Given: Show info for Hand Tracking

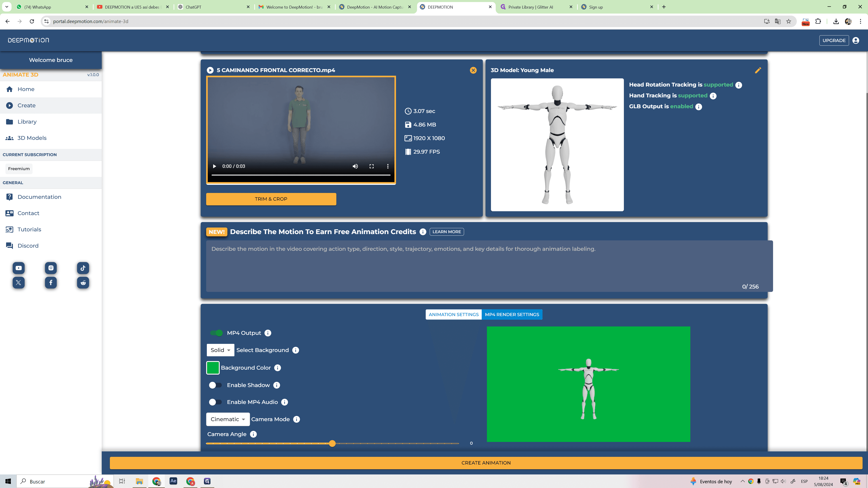Looking at the screenshot, I should [x=713, y=96].
